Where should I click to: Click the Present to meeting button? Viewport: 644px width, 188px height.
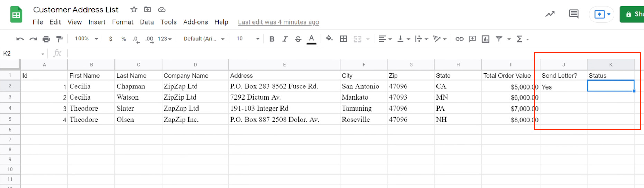point(602,15)
